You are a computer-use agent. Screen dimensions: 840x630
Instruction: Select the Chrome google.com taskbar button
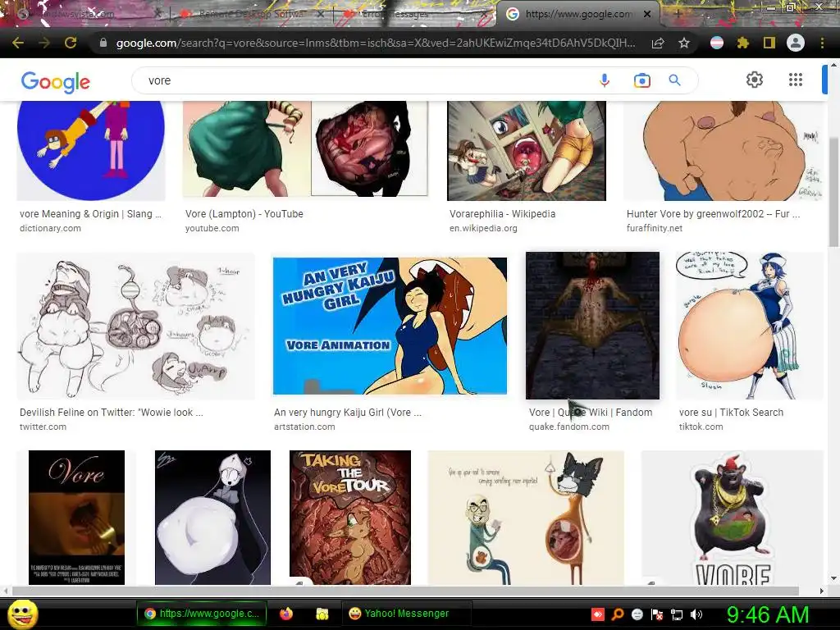click(x=202, y=614)
